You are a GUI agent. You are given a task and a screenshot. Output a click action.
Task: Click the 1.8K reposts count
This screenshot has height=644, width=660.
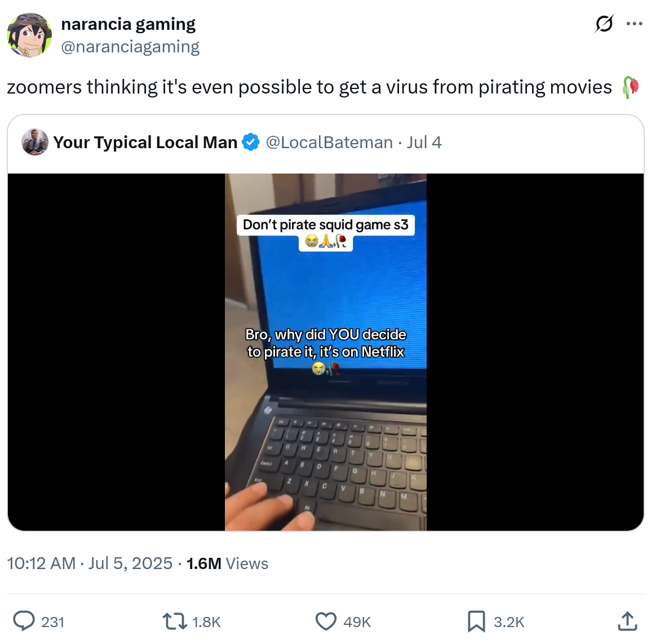pyautogui.click(x=206, y=621)
